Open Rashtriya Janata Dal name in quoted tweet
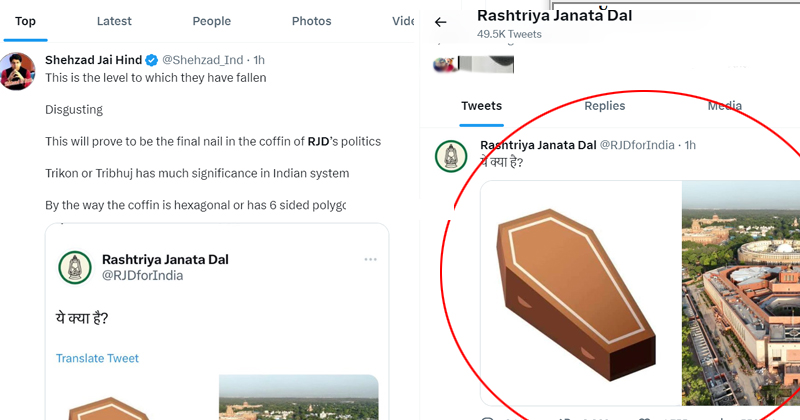800x420 pixels. coord(165,259)
